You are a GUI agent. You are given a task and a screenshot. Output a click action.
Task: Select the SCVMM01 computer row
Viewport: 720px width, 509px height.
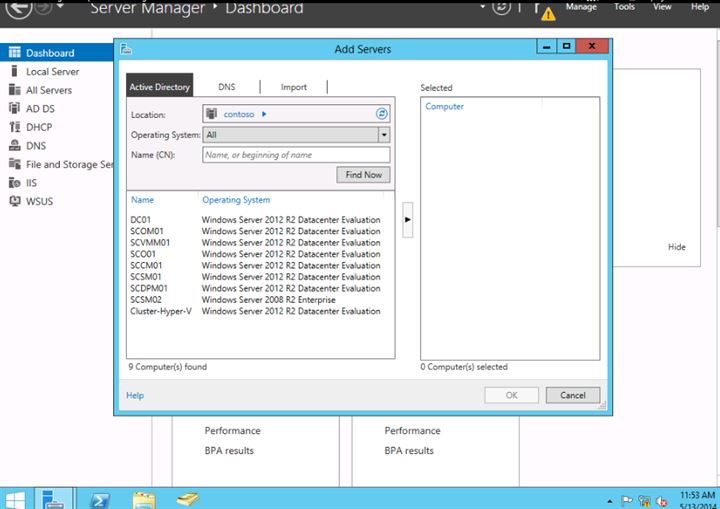click(x=260, y=243)
